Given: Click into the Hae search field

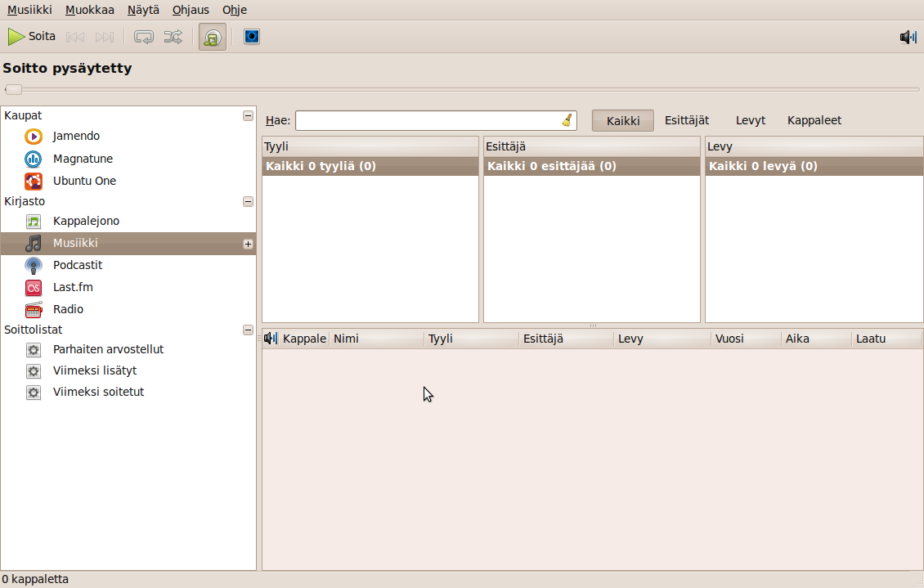Looking at the screenshot, I should (x=427, y=120).
